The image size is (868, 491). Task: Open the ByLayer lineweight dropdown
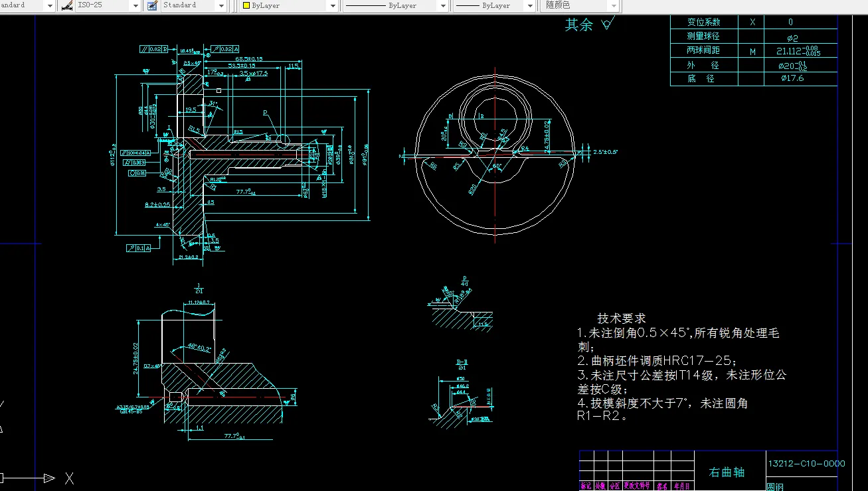[x=529, y=5]
